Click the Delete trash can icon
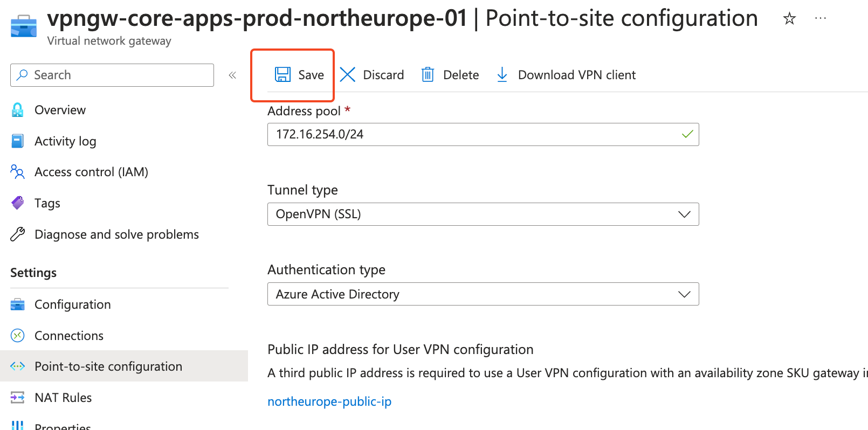868x430 pixels. pos(428,75)
